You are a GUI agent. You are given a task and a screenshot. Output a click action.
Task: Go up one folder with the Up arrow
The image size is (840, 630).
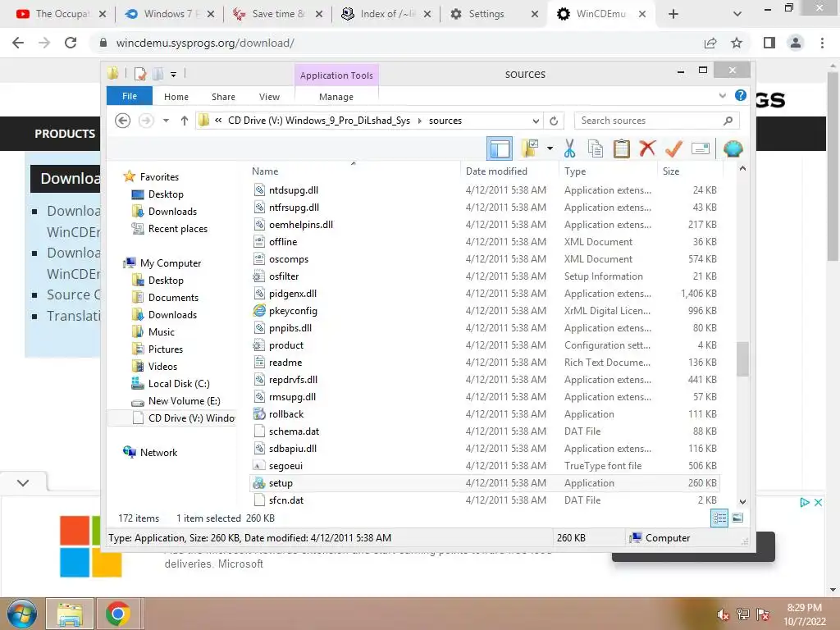point(185,121)
